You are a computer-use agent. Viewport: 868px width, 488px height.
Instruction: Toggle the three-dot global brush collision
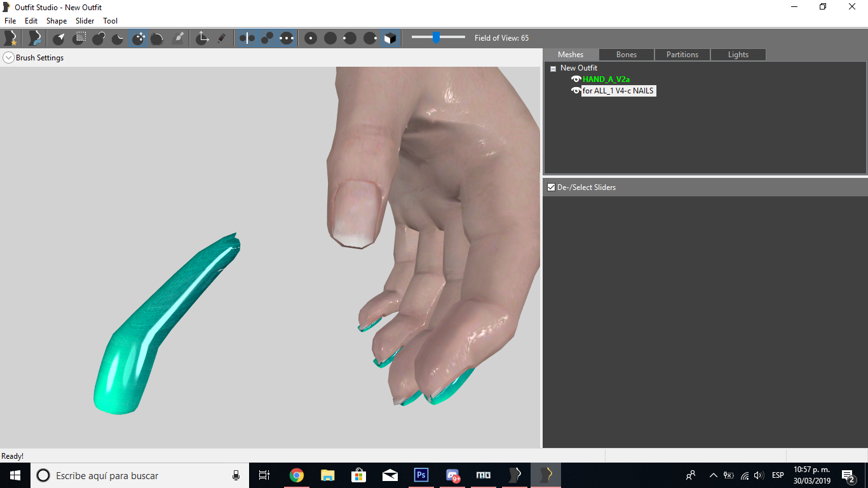pos(287,38)
